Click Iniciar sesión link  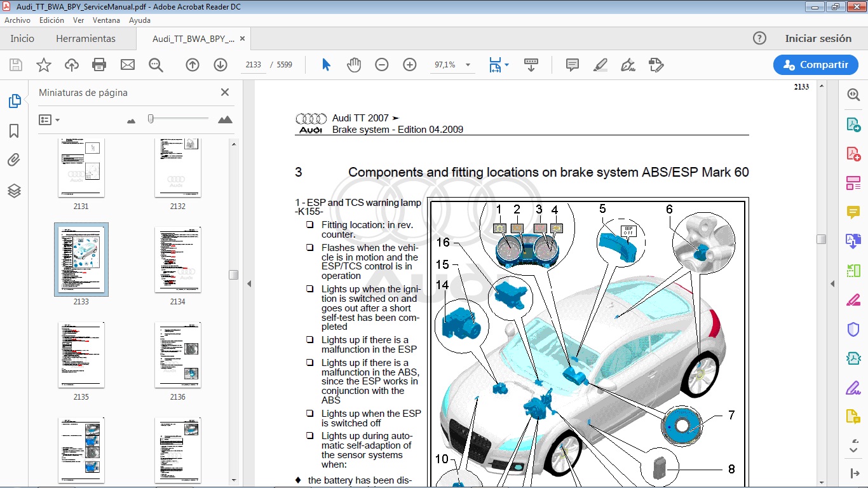818,38
